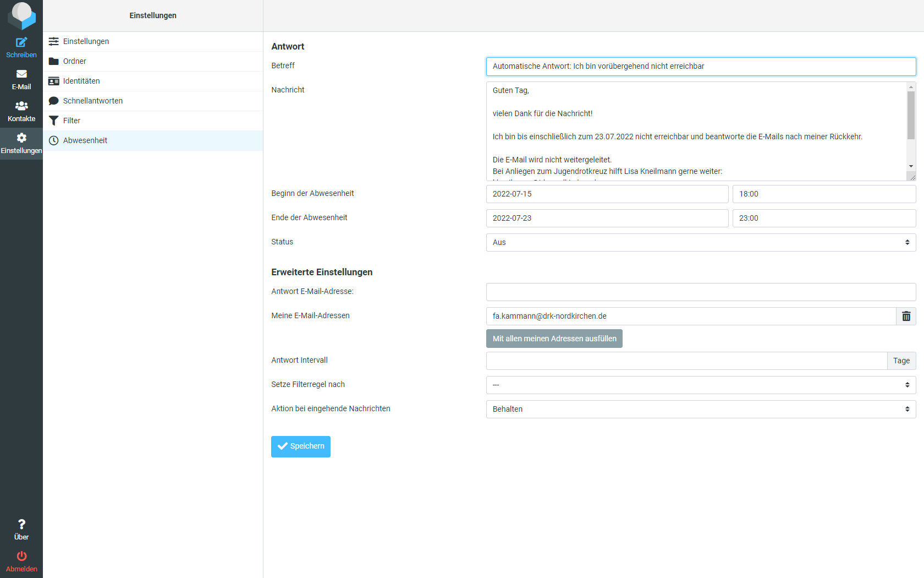This screenshot has width=924, height=578.
Task: Click the Nachricht textarea scrollbar down arrow
Action: coord(911,166)
